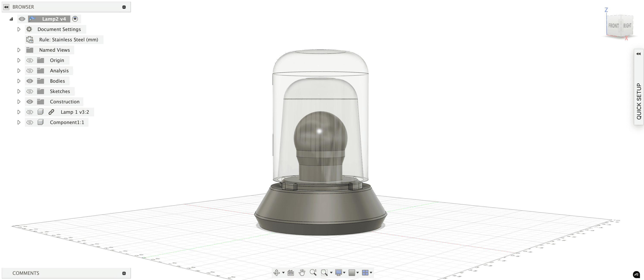The width and height of the screenshot is (644, 280).
Task: Hide the Bodies folder with eye icon
Action: coord(30,81)
